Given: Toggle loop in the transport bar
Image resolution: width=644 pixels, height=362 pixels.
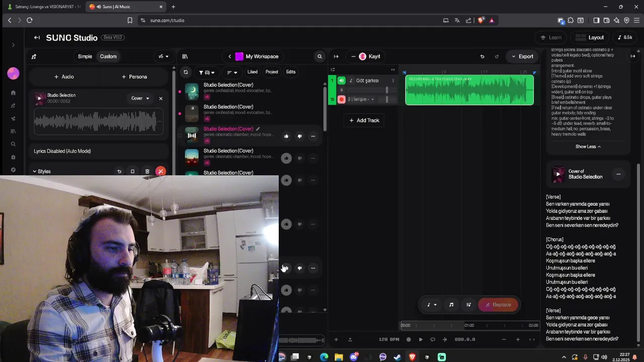Looking at the screenshot, I should pos(433,339).
